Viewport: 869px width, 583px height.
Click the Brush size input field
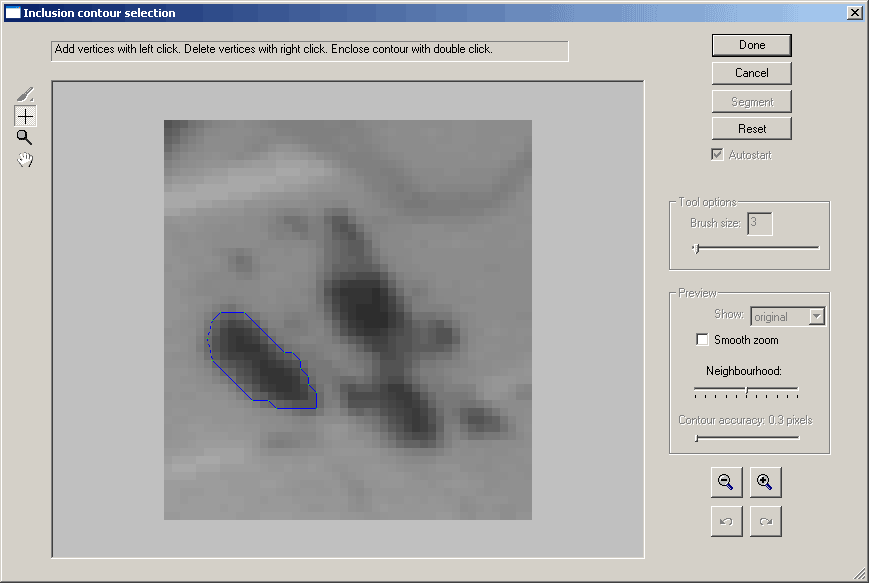[x=760, y=223]
